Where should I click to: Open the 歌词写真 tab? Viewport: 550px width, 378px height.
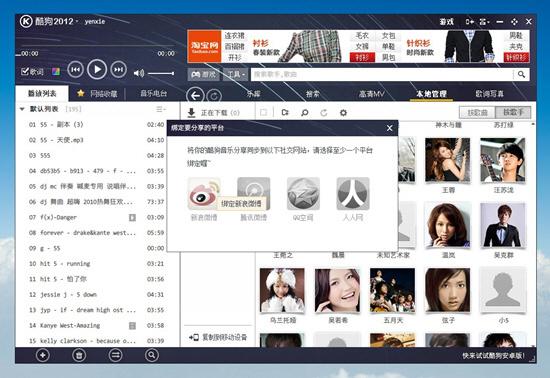[x=490, y=94]
